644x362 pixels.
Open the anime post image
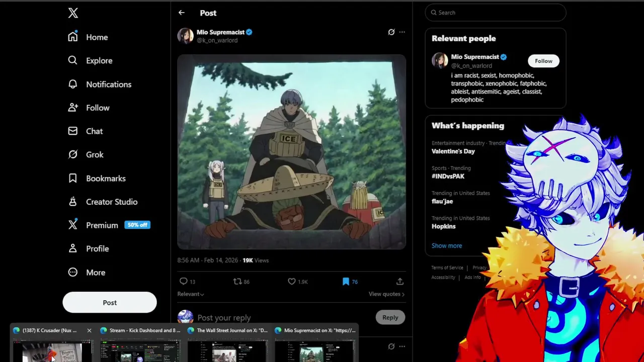(291, 152)
